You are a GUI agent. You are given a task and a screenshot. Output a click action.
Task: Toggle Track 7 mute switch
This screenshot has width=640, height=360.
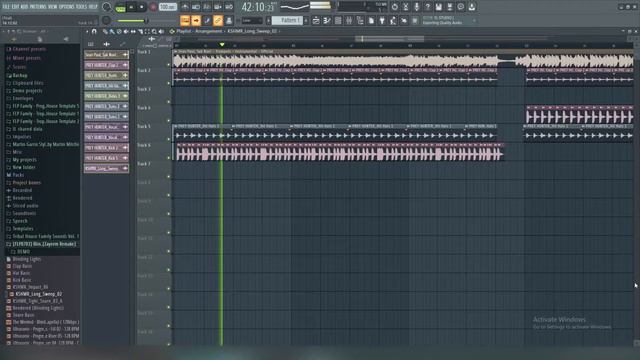169,176
